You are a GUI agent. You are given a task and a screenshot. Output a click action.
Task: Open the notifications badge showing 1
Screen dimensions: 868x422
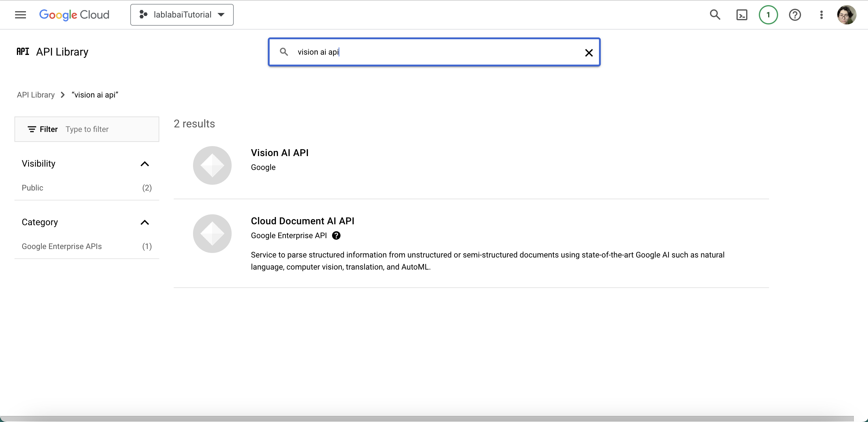pyautogui.click(x=768, y=15)
